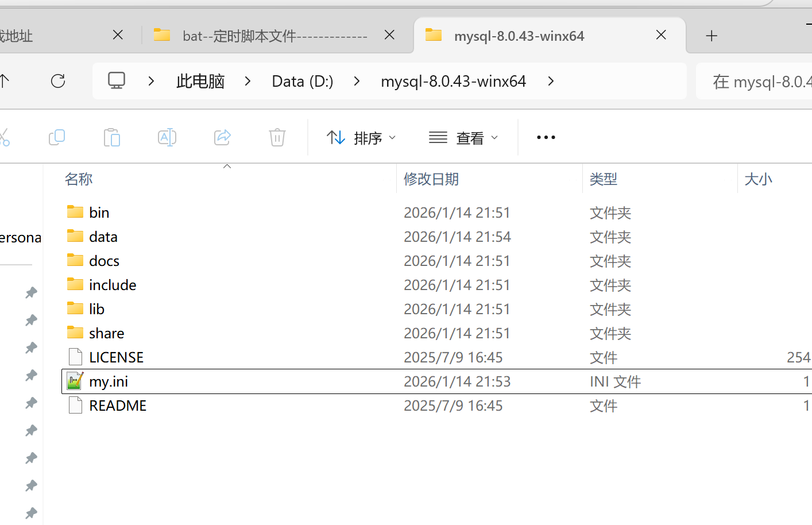Select the LICENSE file icon
Screen dimensions: 812x525
pos(75,357)
